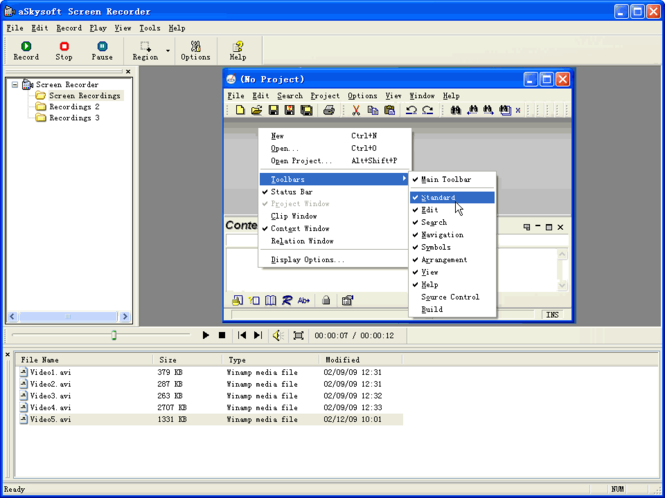Click the Save icon in the No Project toolbar
This screenshot has height=498, width=665.
(x=274, y=110)
